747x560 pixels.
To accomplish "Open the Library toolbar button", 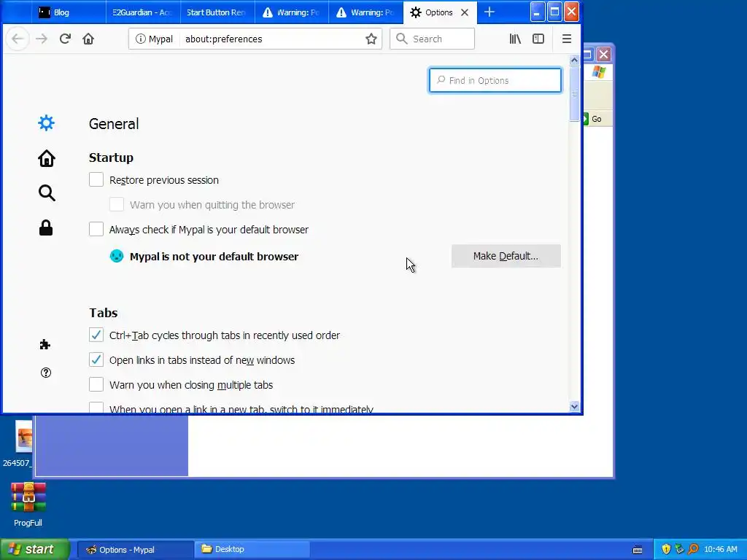I will pos(515,39).
